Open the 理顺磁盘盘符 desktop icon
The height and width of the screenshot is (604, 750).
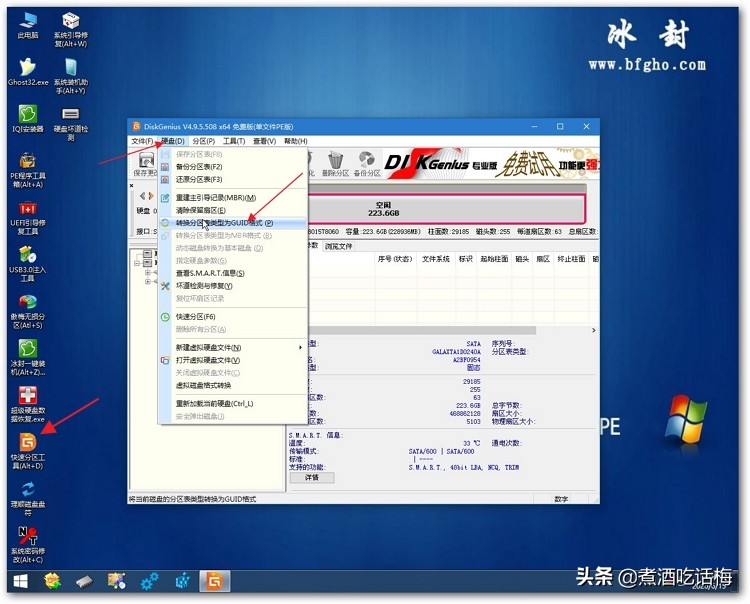[28, 498]
